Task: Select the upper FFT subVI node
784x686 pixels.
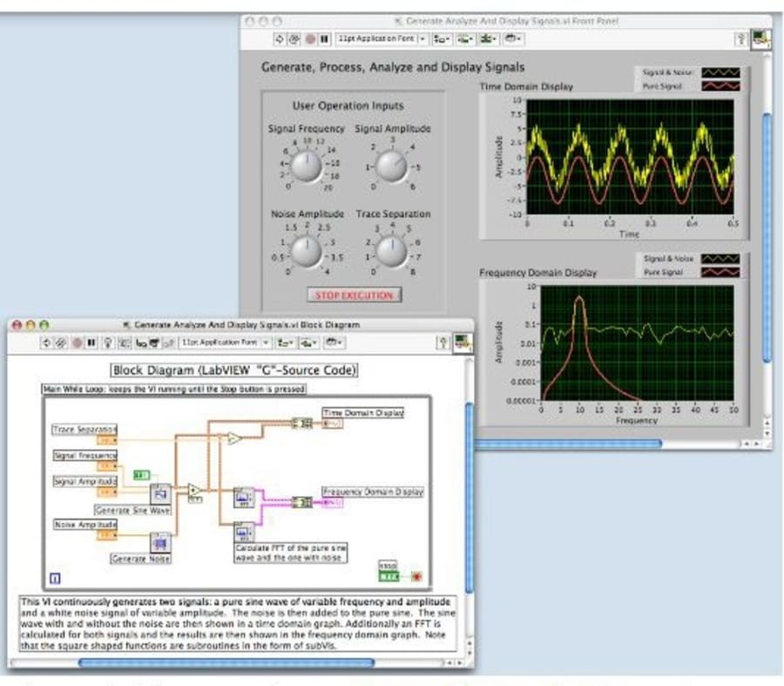Action: pos(244,498)
